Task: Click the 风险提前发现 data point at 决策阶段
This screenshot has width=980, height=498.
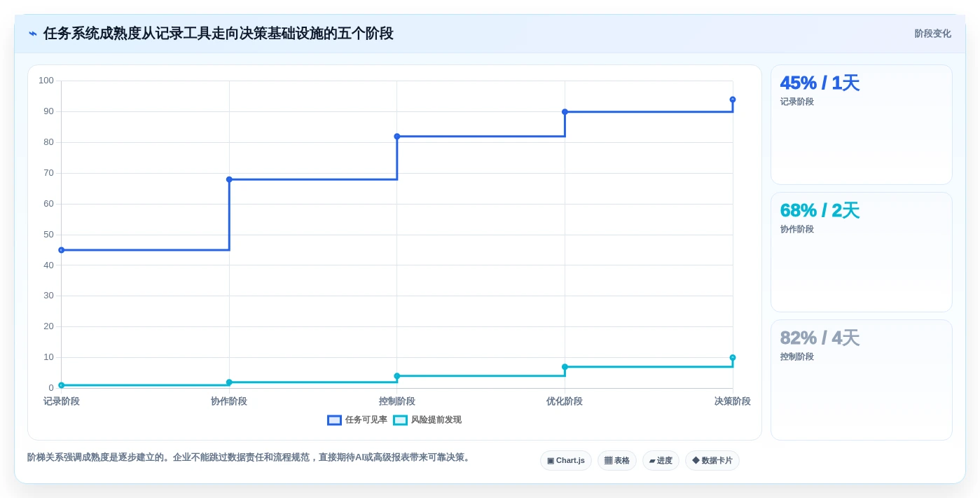Action: point(733,358)
